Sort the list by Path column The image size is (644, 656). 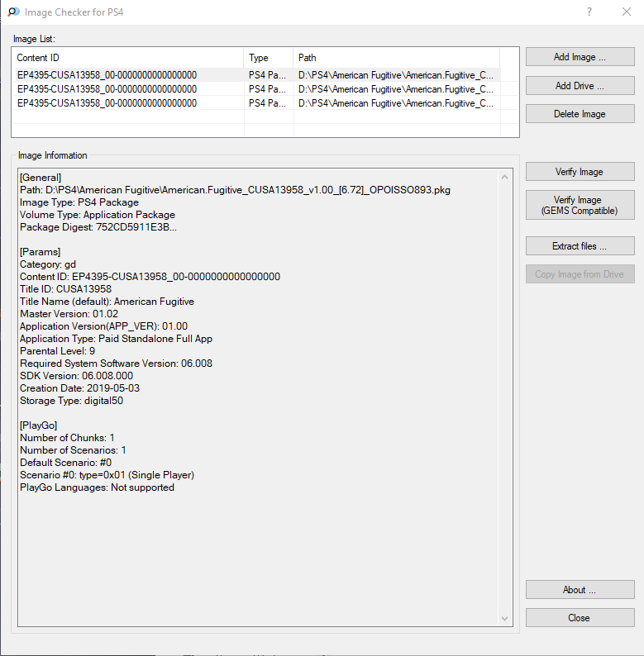(396, 58)
